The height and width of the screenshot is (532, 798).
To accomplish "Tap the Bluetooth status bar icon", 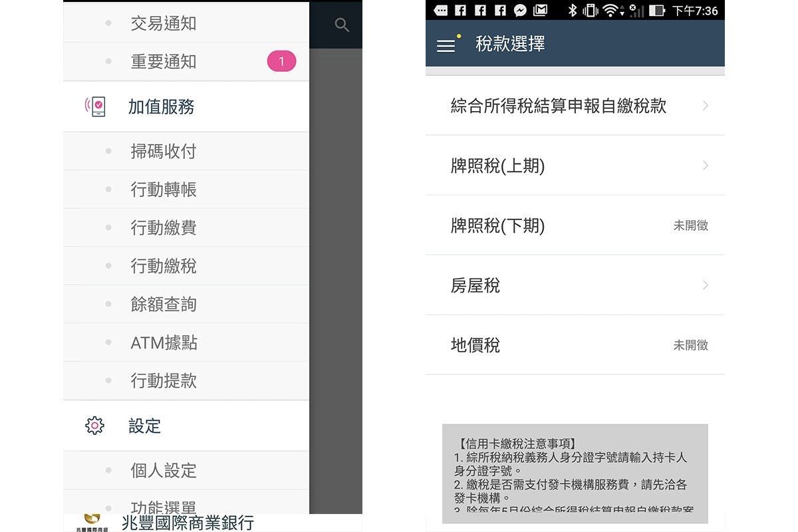I will coord(572,10).
